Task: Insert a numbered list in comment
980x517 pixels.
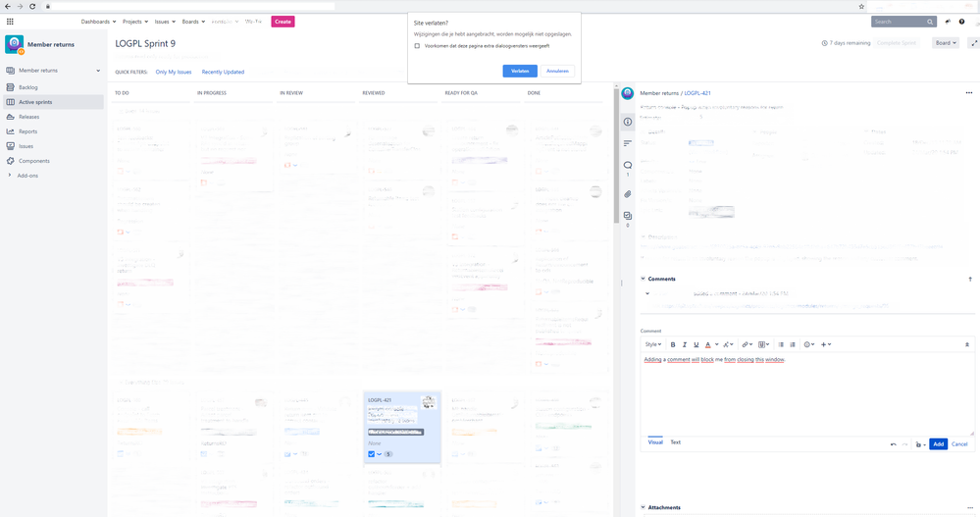Action: point(793,344)
